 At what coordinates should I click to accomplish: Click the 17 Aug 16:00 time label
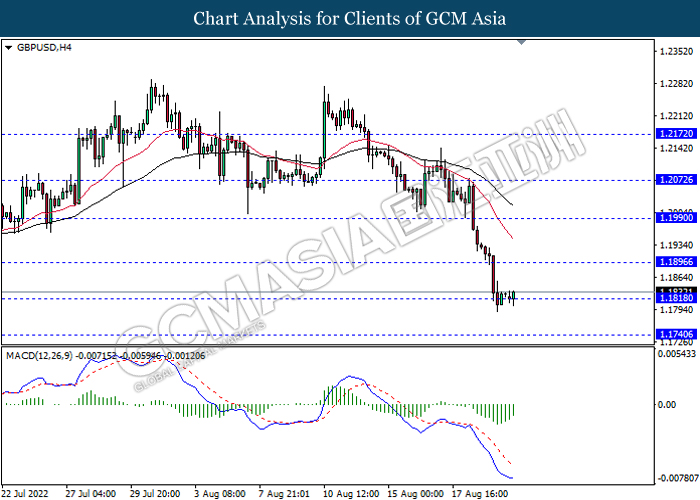coord(480,494)
